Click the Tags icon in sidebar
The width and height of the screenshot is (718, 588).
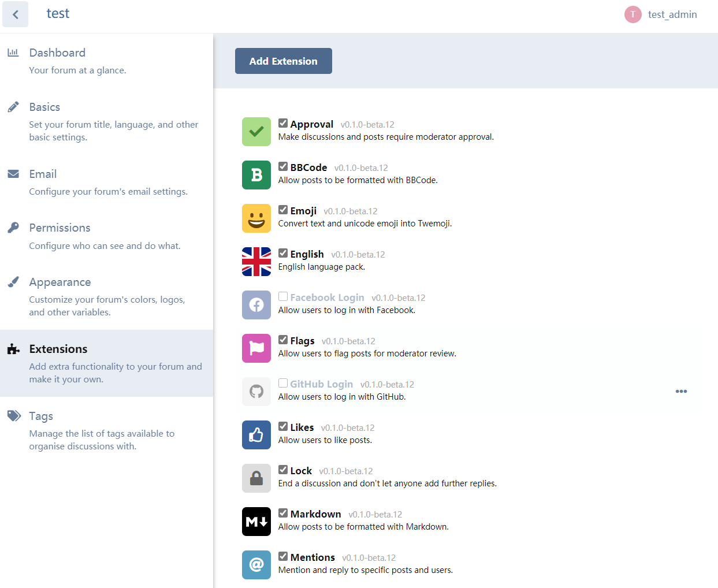(14, 416)
